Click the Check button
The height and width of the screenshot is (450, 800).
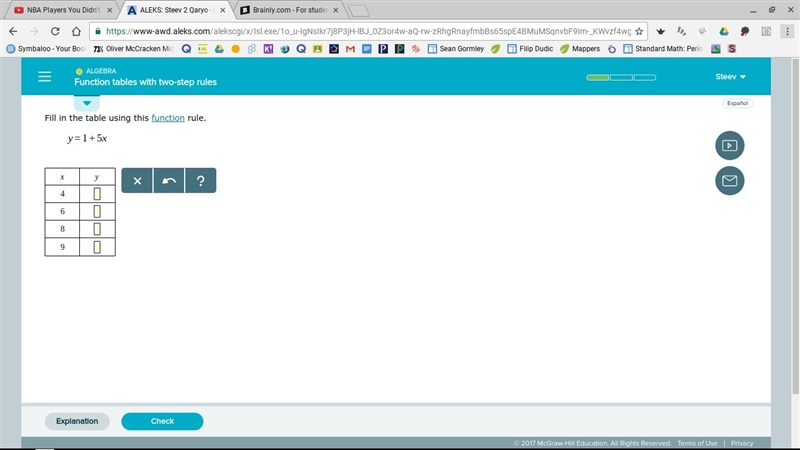[x=162, y=421]
